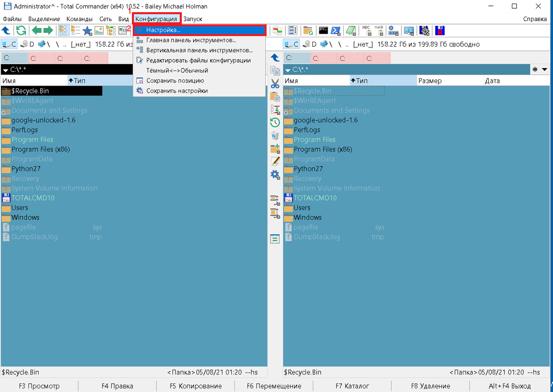Choose Главная панель инструментов... menu entry
Viewport: 553px width, 392px height.
199,40
